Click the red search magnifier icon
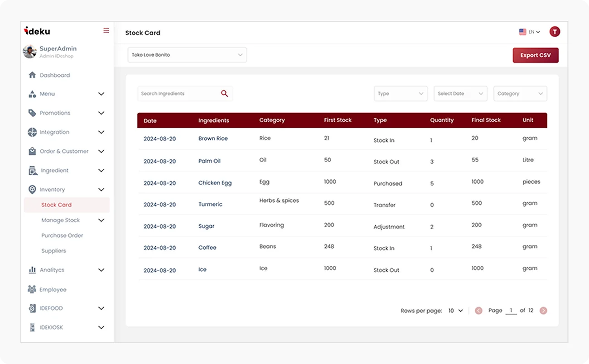This screenshot has width=589, height=364. click(x=224, y=93)
